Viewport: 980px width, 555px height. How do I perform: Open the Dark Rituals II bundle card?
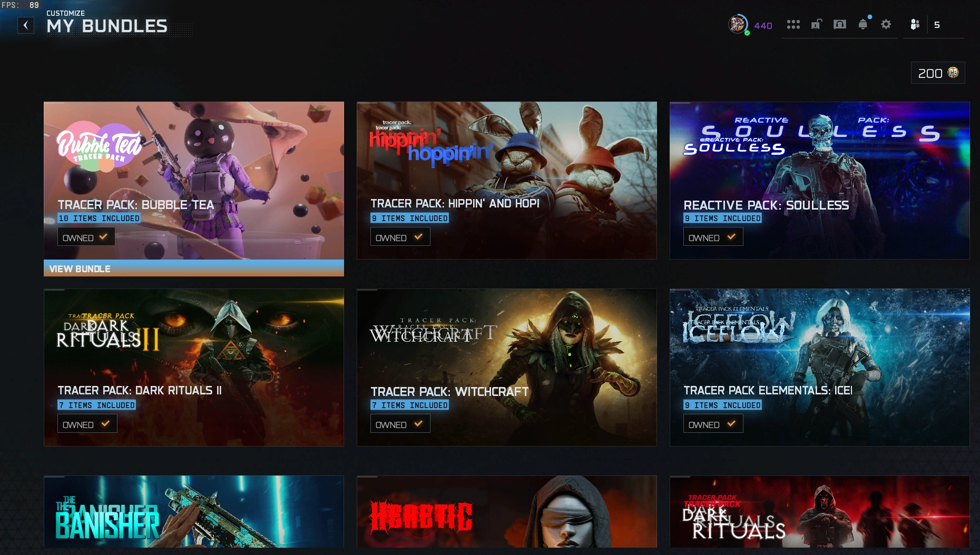[x=194, y=368]
